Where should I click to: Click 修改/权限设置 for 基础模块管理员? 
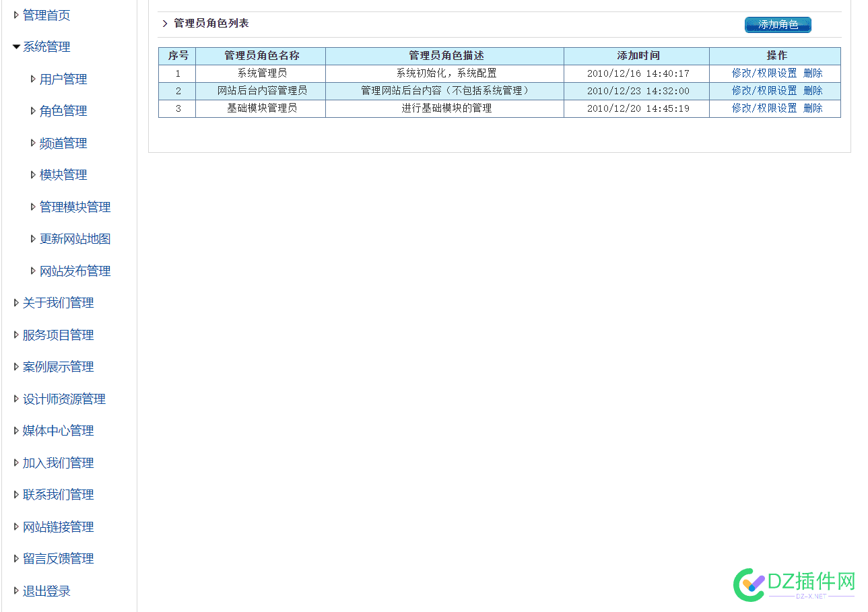(x=764, y=108)
